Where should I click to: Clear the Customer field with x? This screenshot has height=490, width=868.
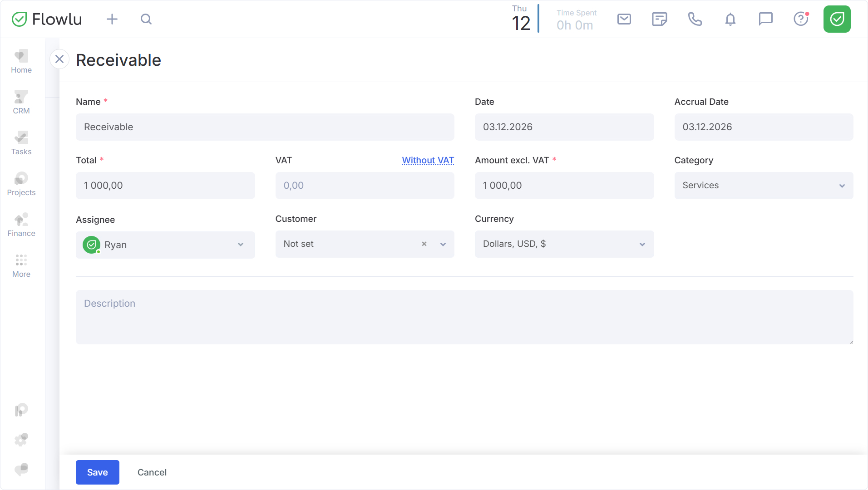424,244
